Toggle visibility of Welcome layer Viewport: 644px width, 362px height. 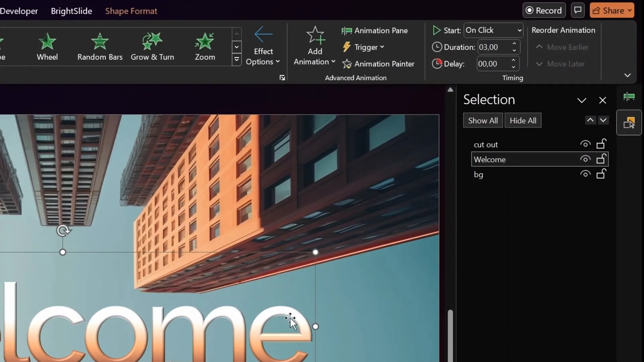click(x=585, y=159)
